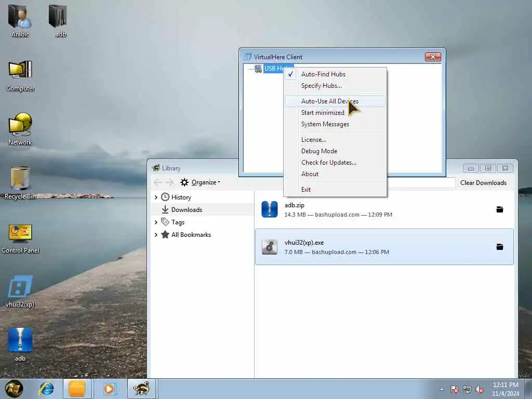Open the Action Center flag tray icon
Viewport: 532px width, 399px height.
click(454, 390)
